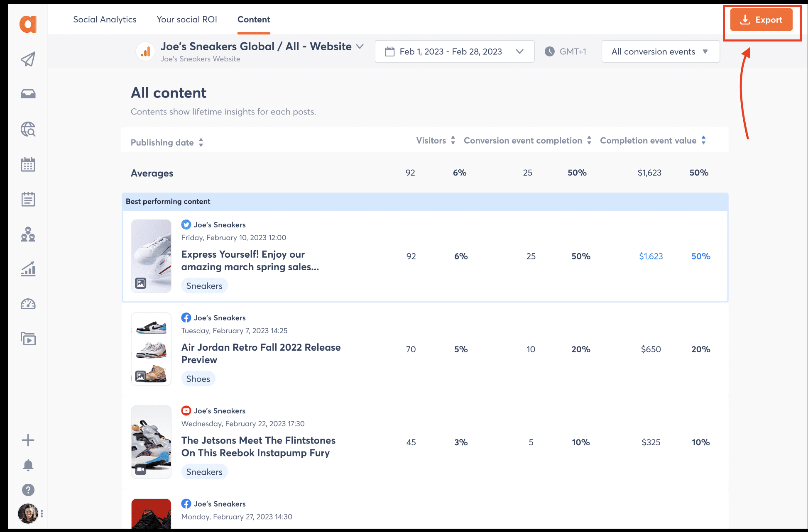Click the Averages row label
This screenshot has height=532, width=808.
tap(152, 173)
